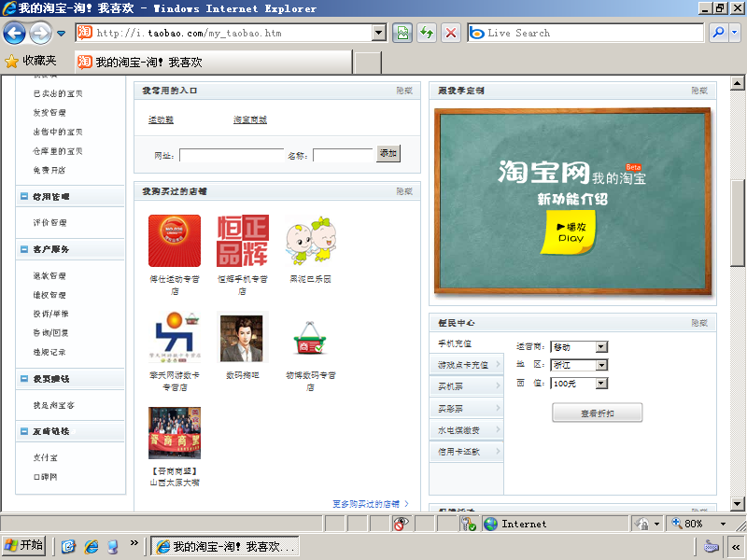Select the 信用卡还款 tab

tap(466, 452)
